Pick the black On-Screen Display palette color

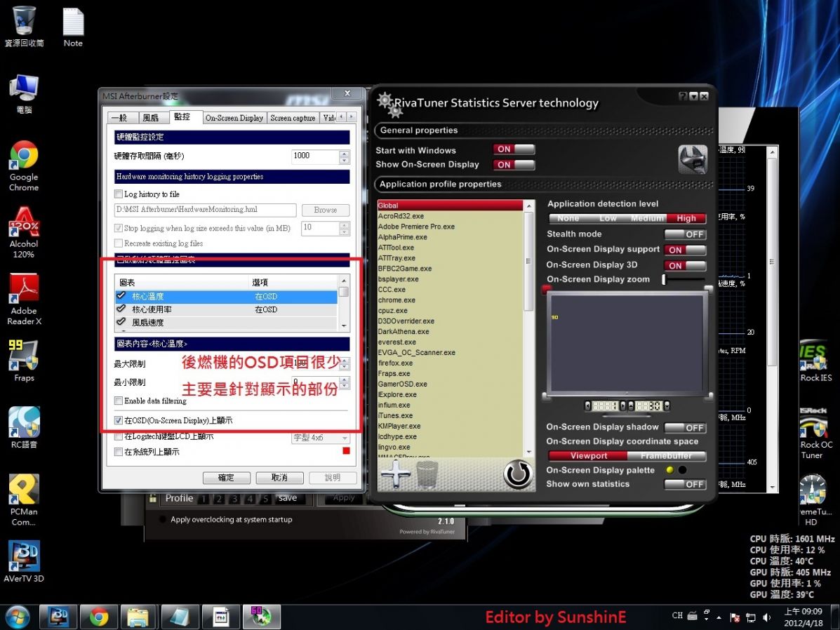[x=683, y=470]
